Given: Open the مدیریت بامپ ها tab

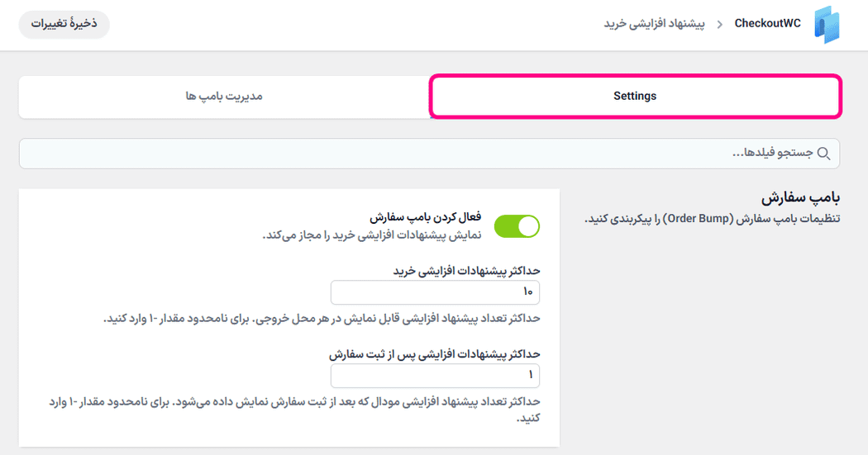Looking at the screenshot, I should click(x=224, y=96).
